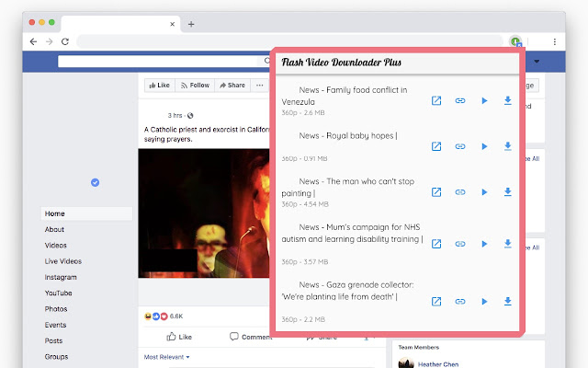Copy link for Mum's campaign for NHS video
Screen dimensions: 588x368
[x=460, y=244]
